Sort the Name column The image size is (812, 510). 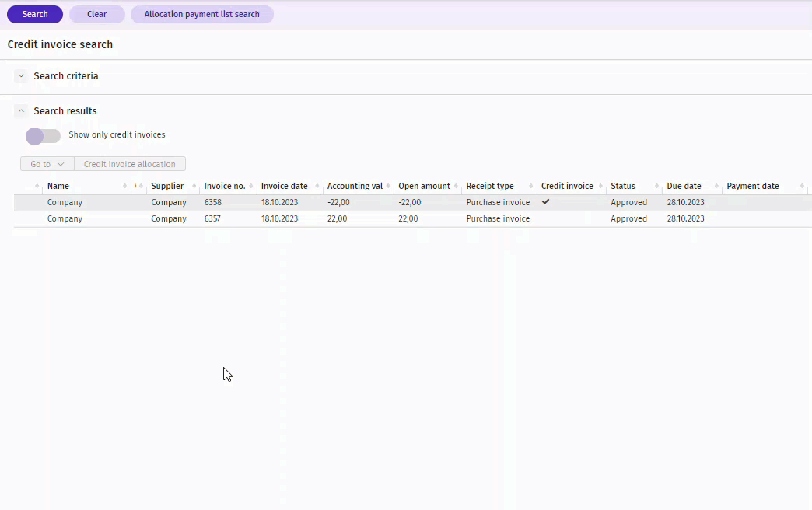coord(57,186)
